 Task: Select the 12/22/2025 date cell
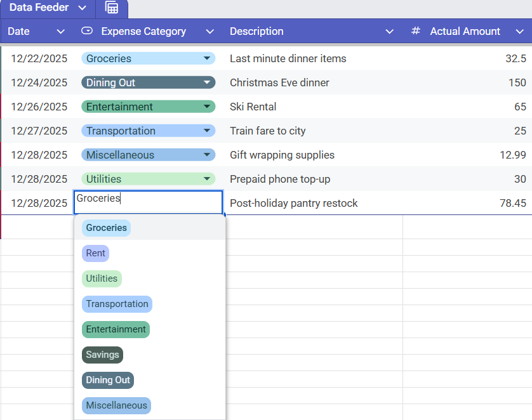coord(39,58)
